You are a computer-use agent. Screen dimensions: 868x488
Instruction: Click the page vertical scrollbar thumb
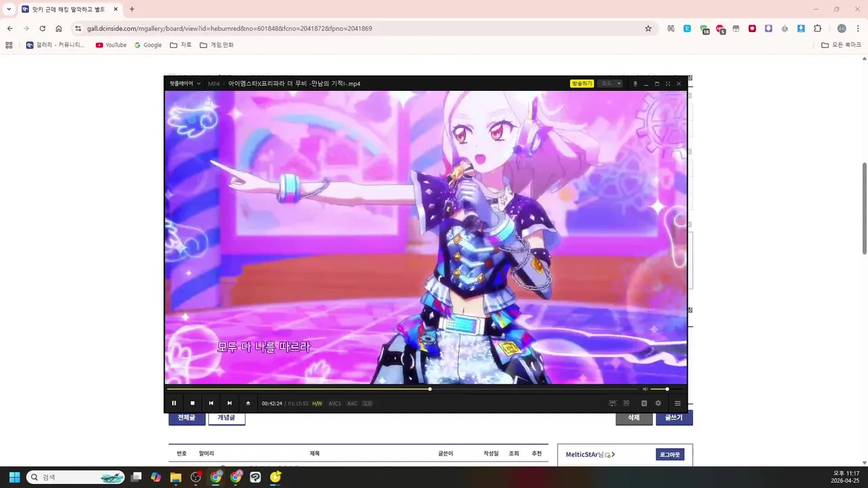pyautogui.click(x=864, y=208)
